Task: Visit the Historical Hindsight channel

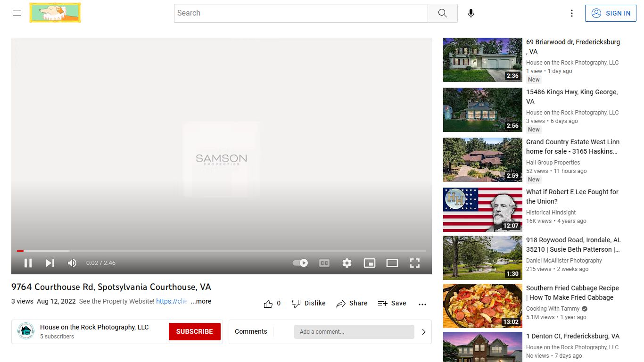Action: [x=551, y=213]
